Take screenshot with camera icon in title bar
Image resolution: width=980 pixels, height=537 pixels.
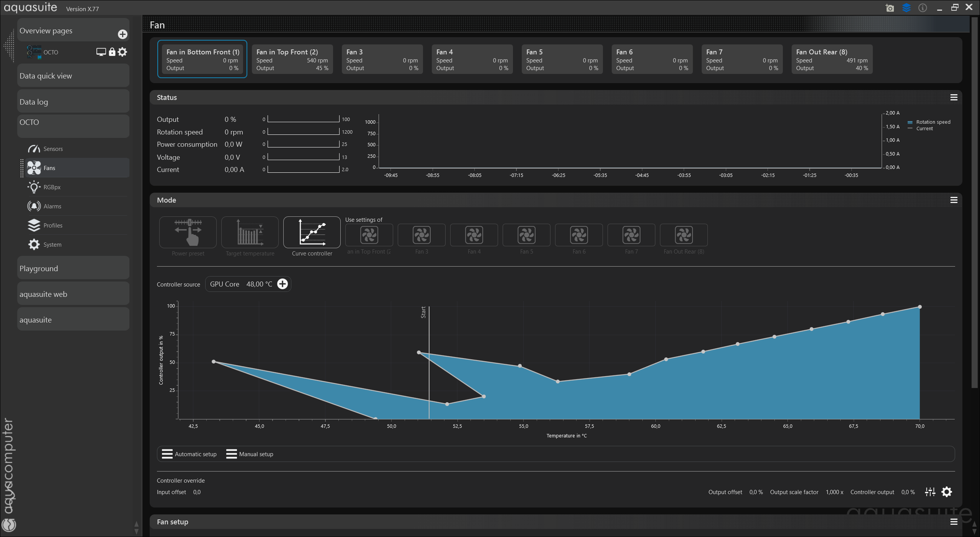tap(890, 8)
